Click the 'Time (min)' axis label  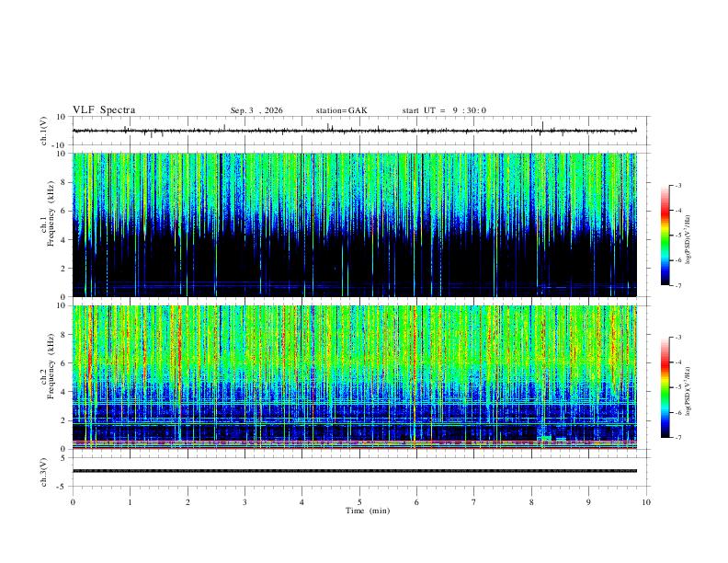click(x=368, y=511)
